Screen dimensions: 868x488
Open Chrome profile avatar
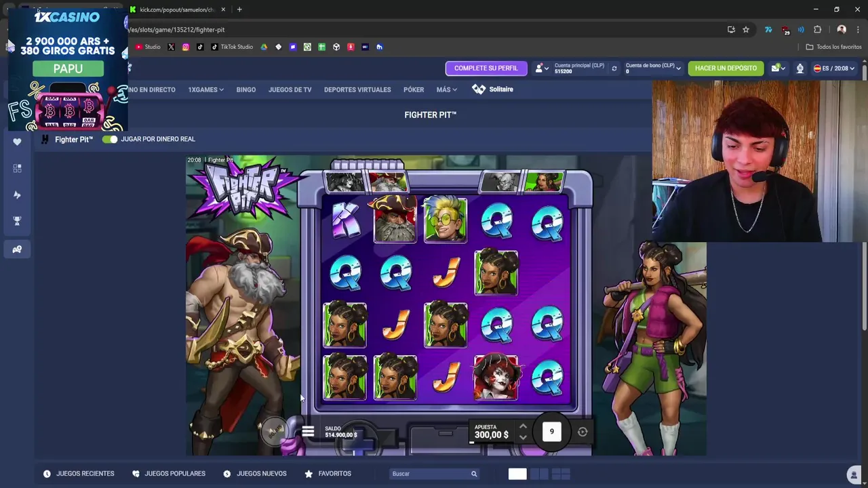pos(842,30)
